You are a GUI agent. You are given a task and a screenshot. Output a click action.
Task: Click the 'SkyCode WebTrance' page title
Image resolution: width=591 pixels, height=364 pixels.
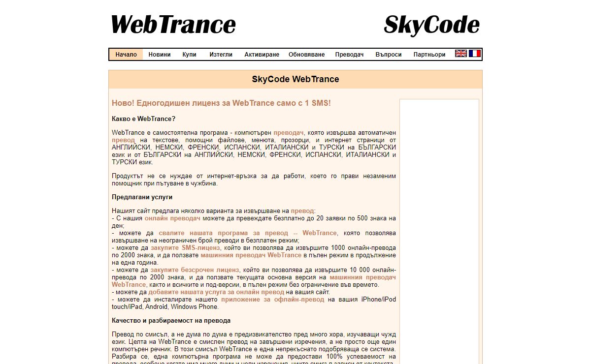tap(295, 79)
